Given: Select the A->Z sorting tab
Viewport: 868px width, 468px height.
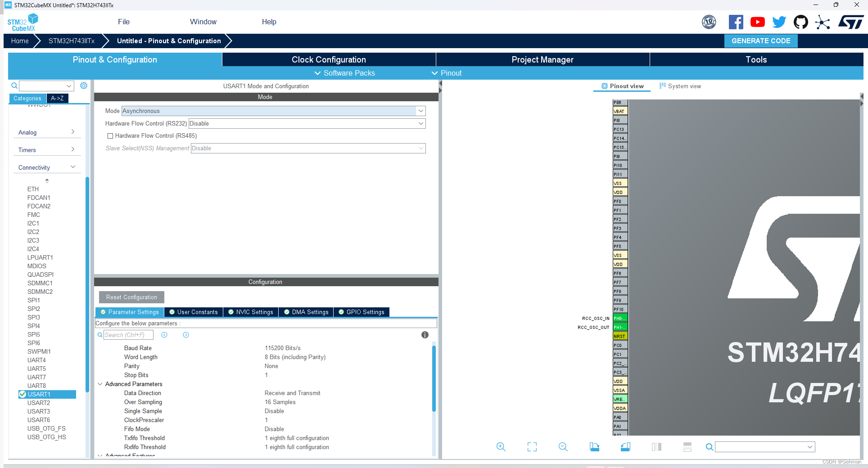Looking at the screenshot, I should 57,98.
